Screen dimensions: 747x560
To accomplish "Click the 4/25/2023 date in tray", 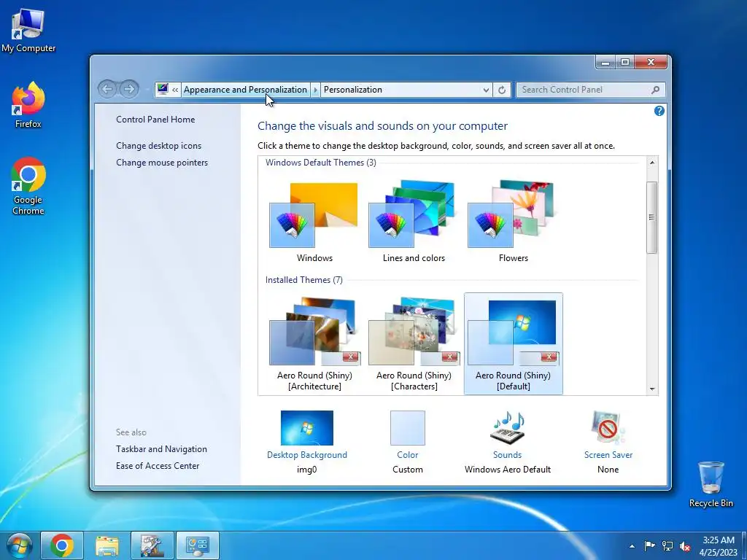I will point(719,553).
